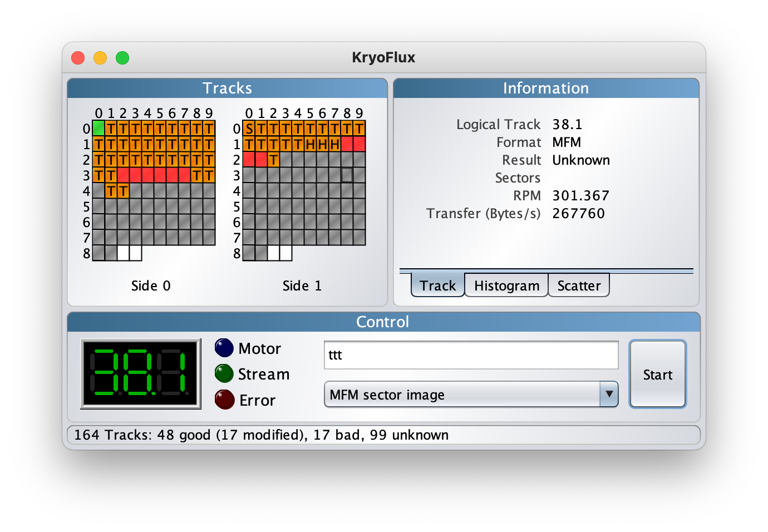
Task: Select gray track 40 cell on Side 0
Action: coord(99,191)
